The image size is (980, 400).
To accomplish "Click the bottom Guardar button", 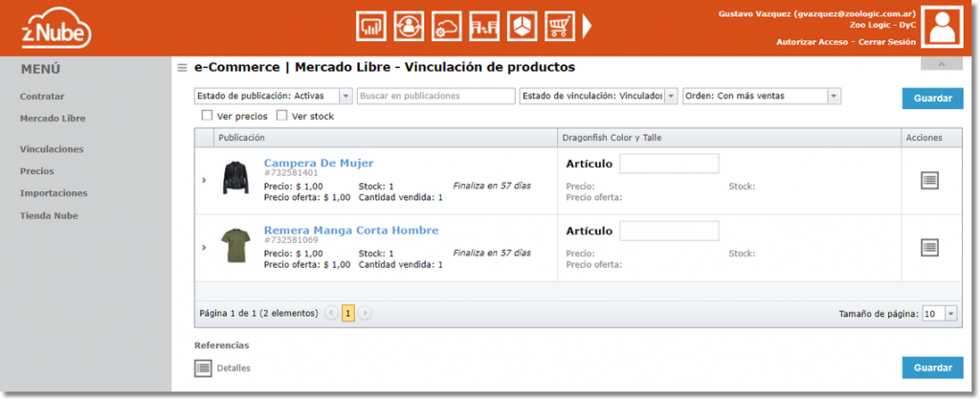I will (932, 367).
